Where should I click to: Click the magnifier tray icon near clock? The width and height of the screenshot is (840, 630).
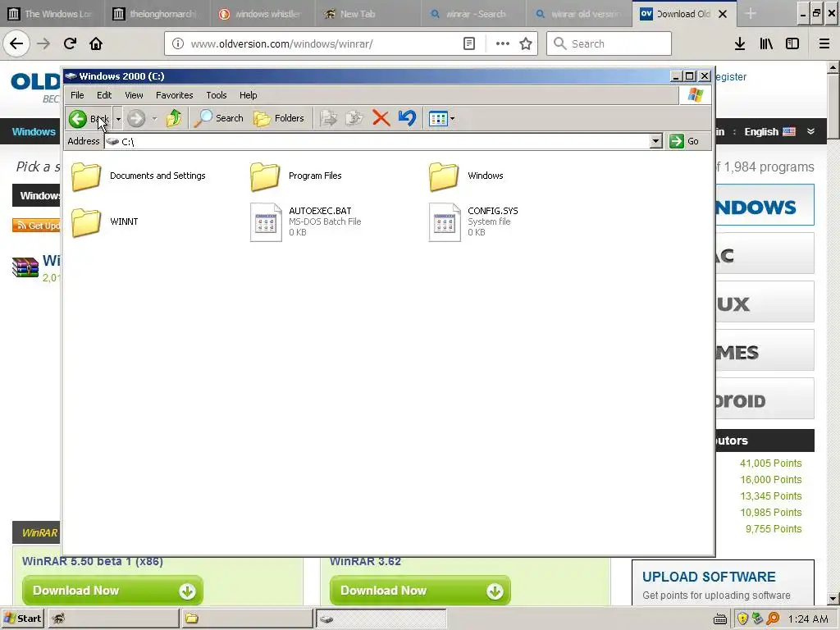pyautogui.click(x=773, y=619)
